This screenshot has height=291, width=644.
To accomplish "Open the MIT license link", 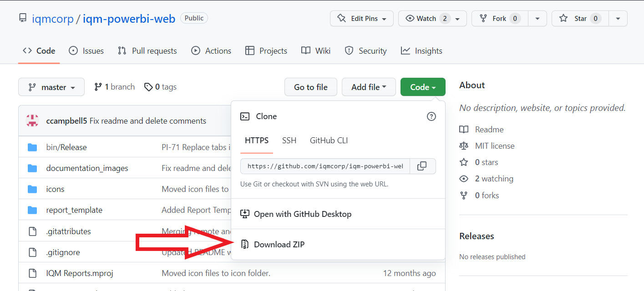I will [x=494, y=146].
